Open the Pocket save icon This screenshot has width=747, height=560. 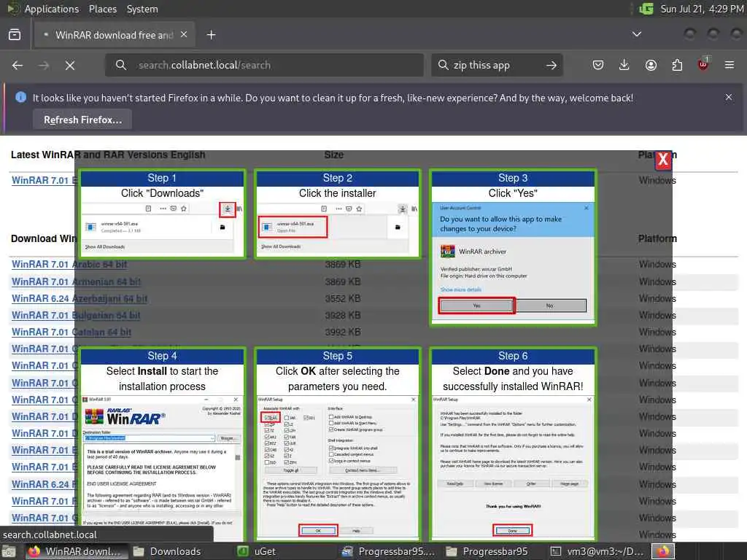(x=598, y=65)
